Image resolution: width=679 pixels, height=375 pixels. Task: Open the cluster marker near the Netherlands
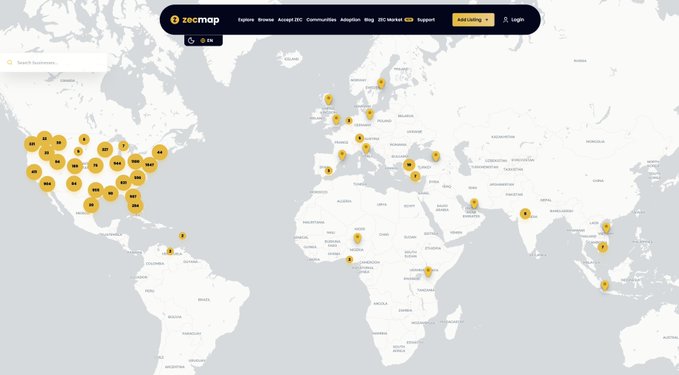click(x=349, y=120)
